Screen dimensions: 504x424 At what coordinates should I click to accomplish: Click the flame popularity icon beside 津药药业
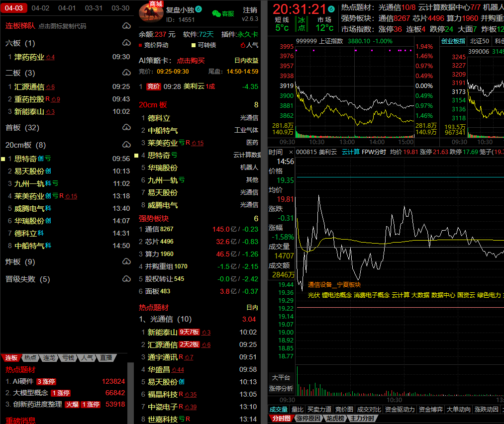click(50, 57)
